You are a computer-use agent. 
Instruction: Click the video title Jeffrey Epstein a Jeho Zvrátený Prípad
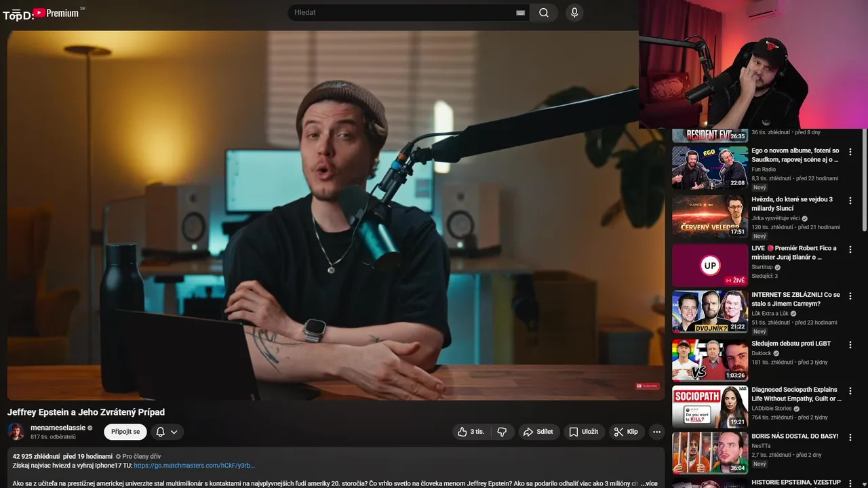click(x=86, y=412)
